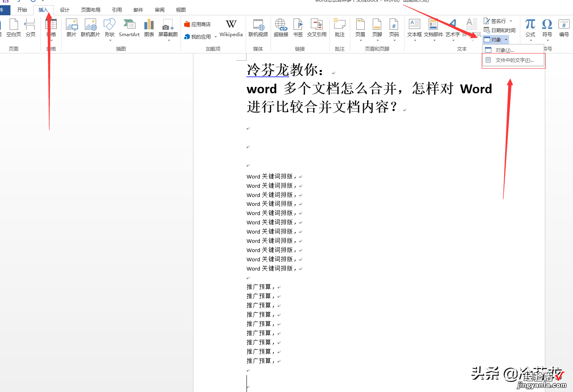Open the Header (页眉) options
Image resolution: width=573 pixels, height=392 pixels.
click(x=360, y=29)
